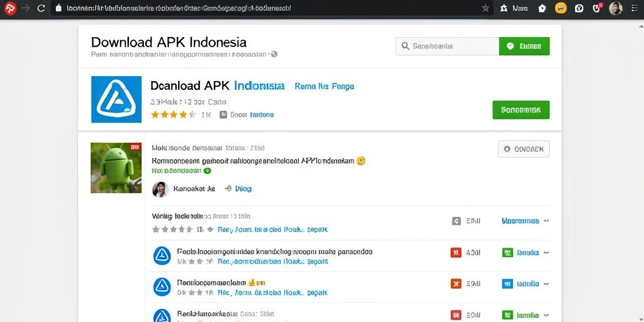Click the magnifier icon in search box
Image resolution: width=644 pixels, height=322 pixels.
406,46
